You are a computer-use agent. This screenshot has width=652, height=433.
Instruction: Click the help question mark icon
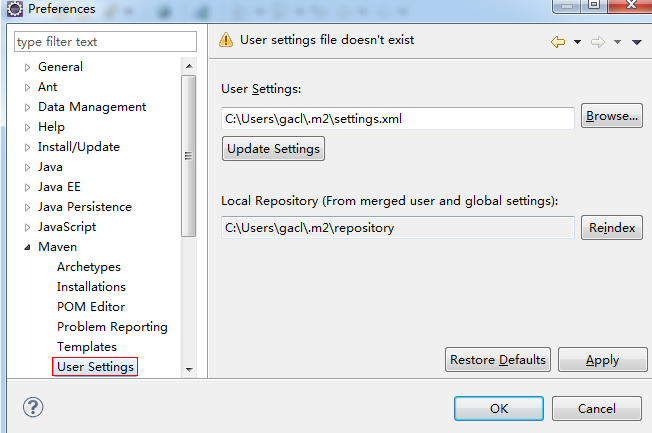tap(33, 407)
